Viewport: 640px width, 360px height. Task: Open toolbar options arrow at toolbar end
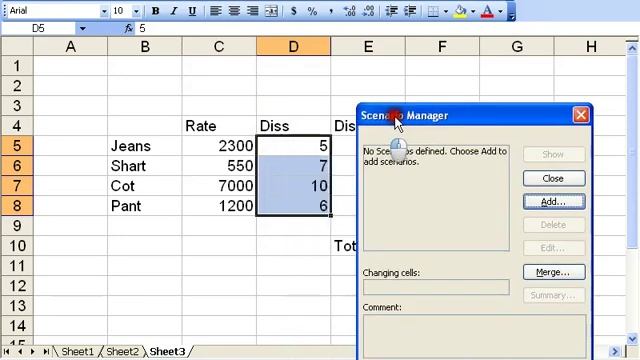coord(511,11)
